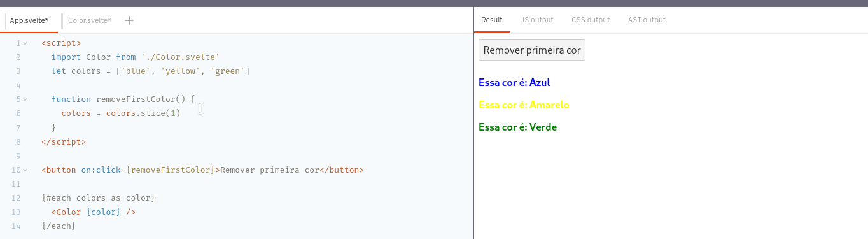868x239 pixels.
Task: Click the yellow text 'Essa cor é: Amarelo'
Action: (x=524, y=105)
